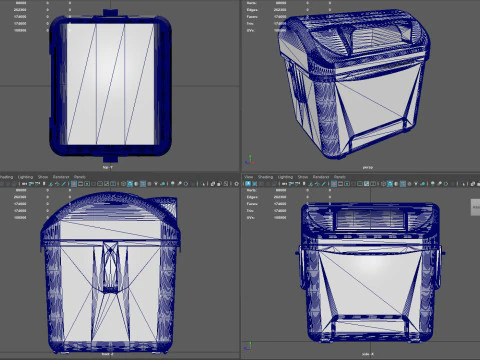The width and height of the screenshot is (480, 360).
Task: Click 'Tris:' HUD label in side view panel
Action: [x=250, y=211]
